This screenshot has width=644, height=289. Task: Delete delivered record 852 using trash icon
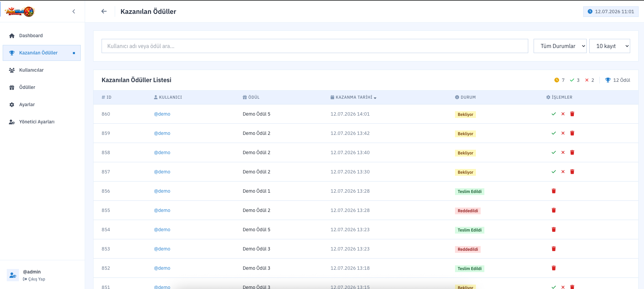(554, 268)
